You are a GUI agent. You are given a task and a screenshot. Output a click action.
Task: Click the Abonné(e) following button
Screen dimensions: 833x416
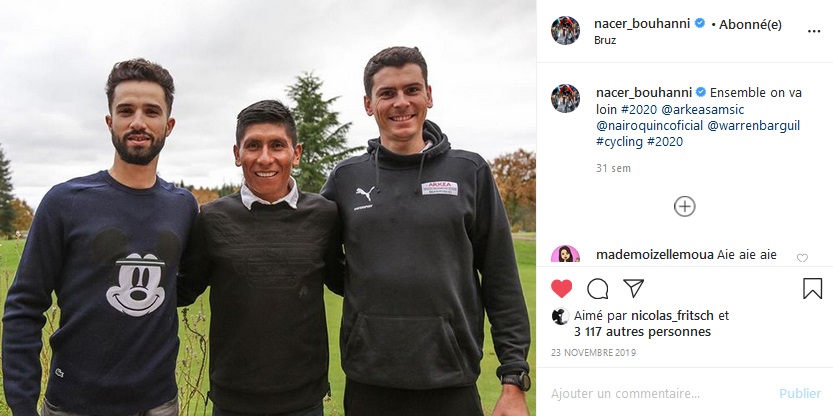(x=750, y=24)
